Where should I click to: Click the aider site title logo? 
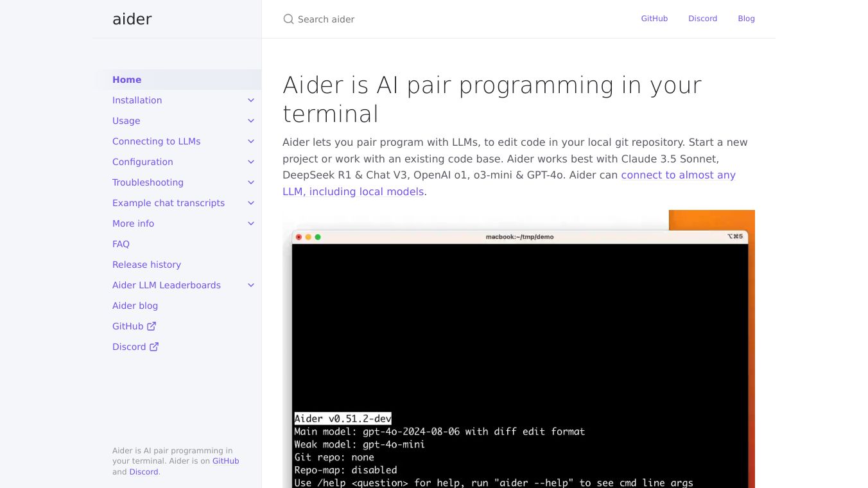(x=132, y=19)
